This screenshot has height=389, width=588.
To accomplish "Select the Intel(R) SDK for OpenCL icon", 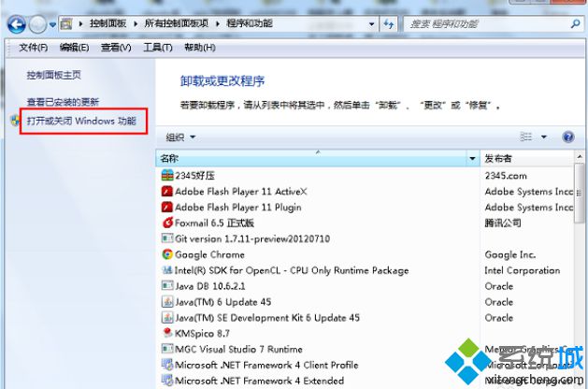I will [x=167, y=270].
